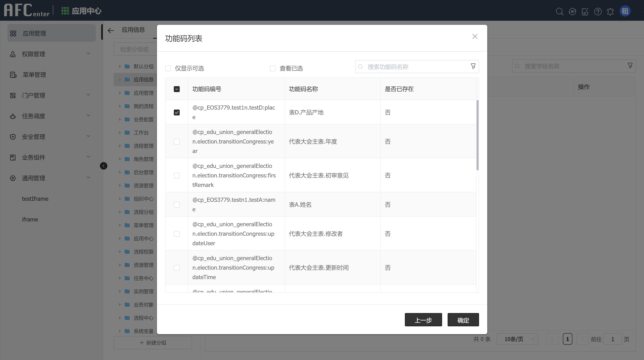This screenshot has width=644, height=360.
Task: Click back arrow beside 应用信息
Action: [111, 31]
